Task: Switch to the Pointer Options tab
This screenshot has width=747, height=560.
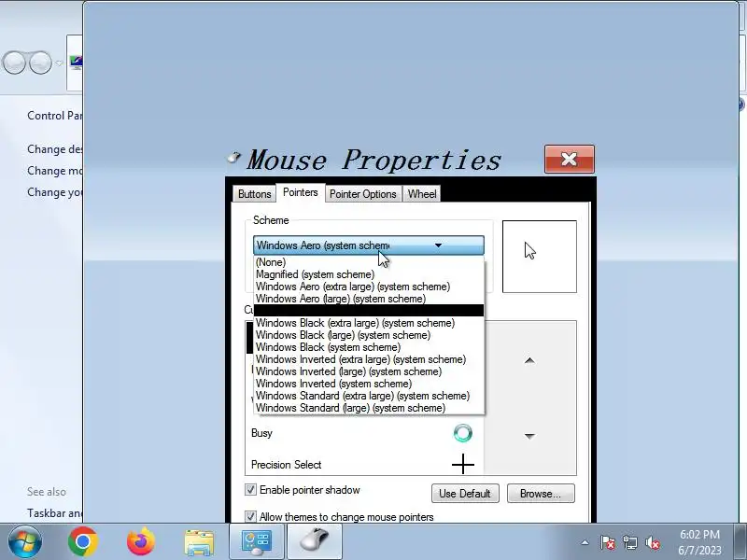Action: (363, 194)
